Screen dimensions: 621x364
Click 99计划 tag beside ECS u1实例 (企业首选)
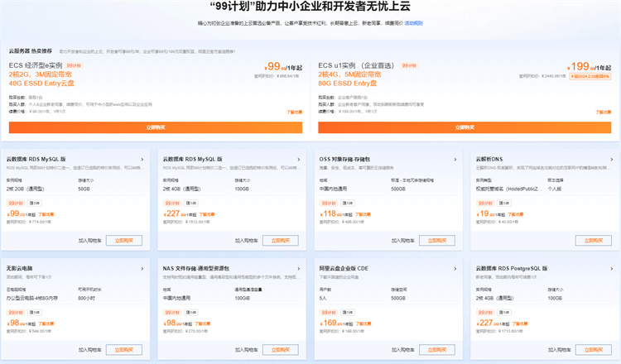[x=409, y=65]
